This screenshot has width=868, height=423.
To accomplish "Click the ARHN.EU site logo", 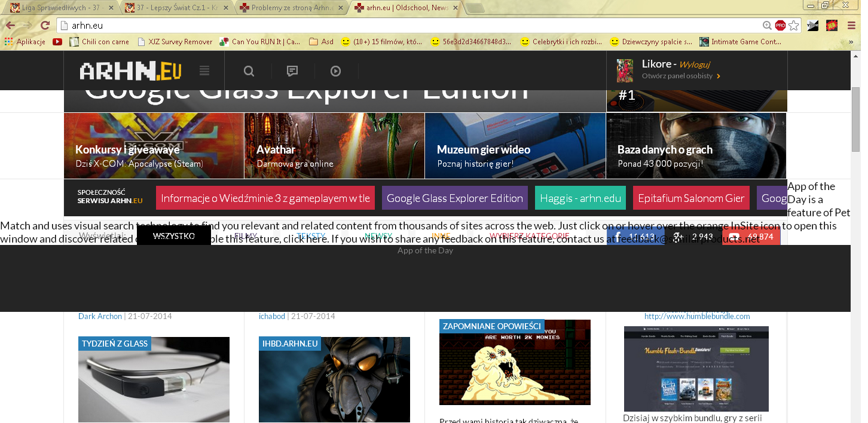I will 130,71.
